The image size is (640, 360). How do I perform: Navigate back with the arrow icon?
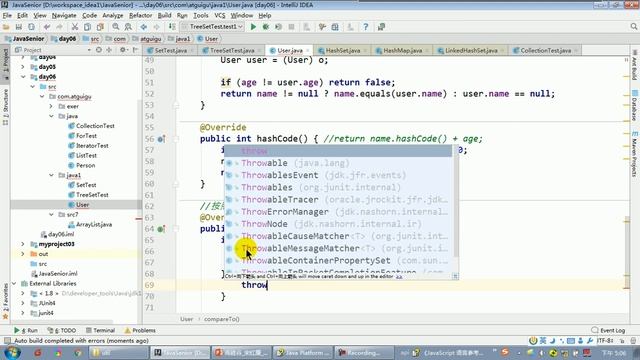coord(144,27)
